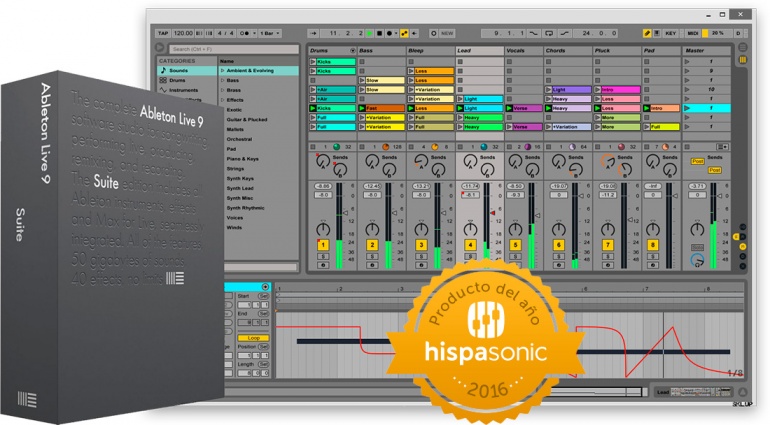
Task: Select the Chords track header
Action: pos(568,51)
